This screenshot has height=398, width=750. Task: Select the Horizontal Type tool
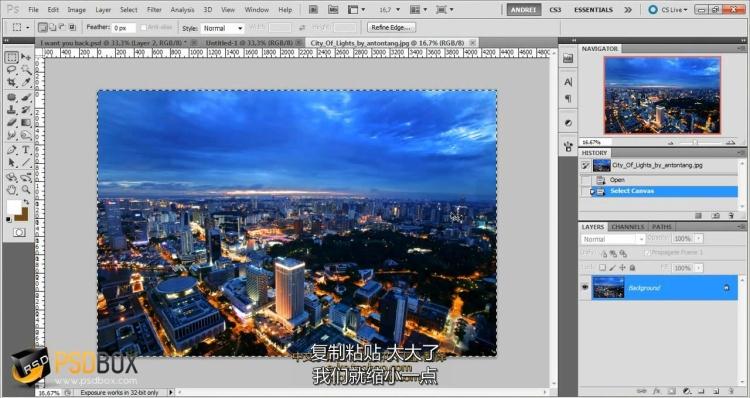(x=26, y=150)
